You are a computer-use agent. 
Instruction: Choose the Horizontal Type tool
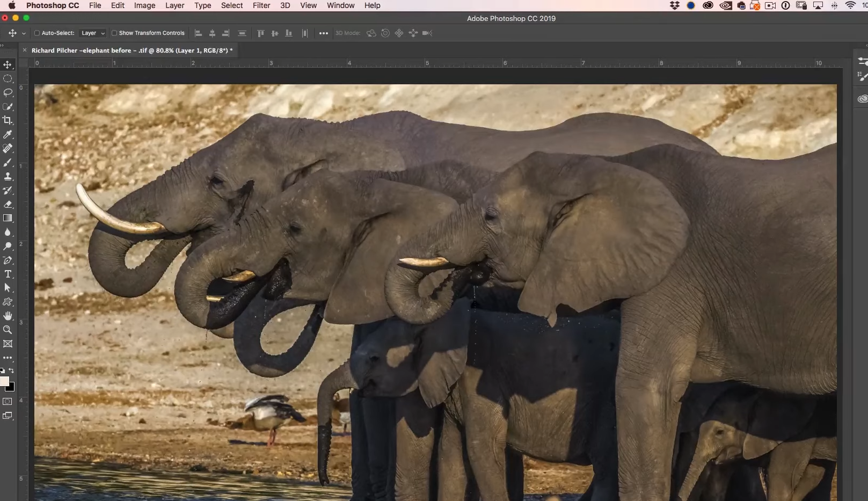click(8, 274)
